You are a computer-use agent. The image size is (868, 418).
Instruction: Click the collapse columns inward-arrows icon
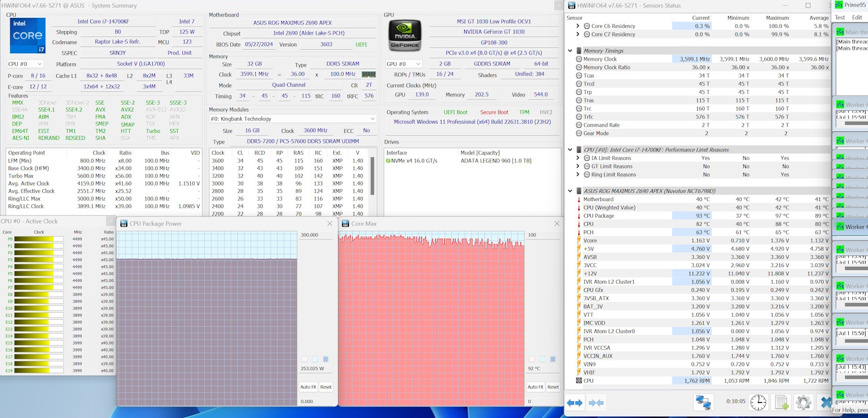coord(596,403)
